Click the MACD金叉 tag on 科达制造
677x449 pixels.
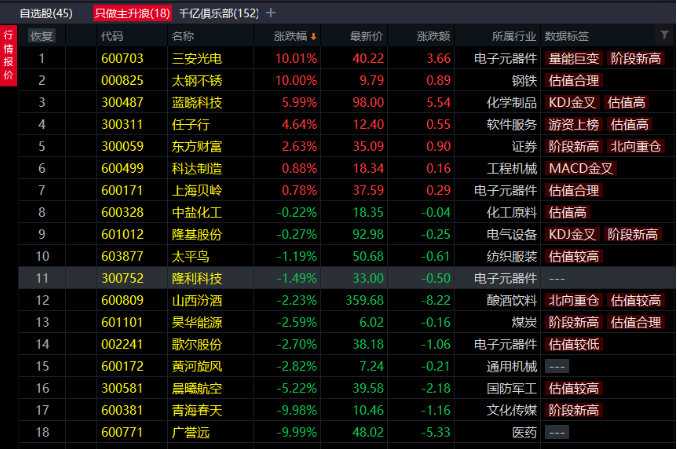tap(580, 168)
